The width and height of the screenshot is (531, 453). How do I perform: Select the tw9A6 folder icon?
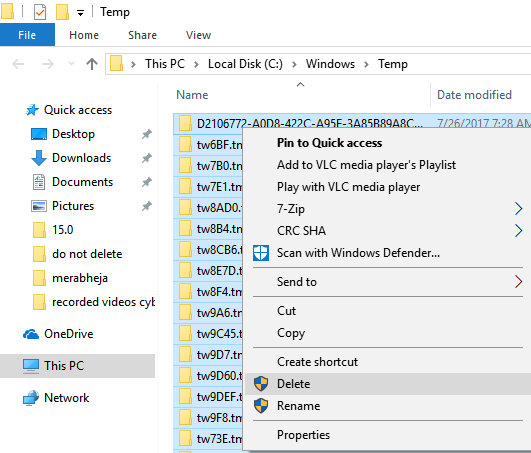[x=185, y=312]
